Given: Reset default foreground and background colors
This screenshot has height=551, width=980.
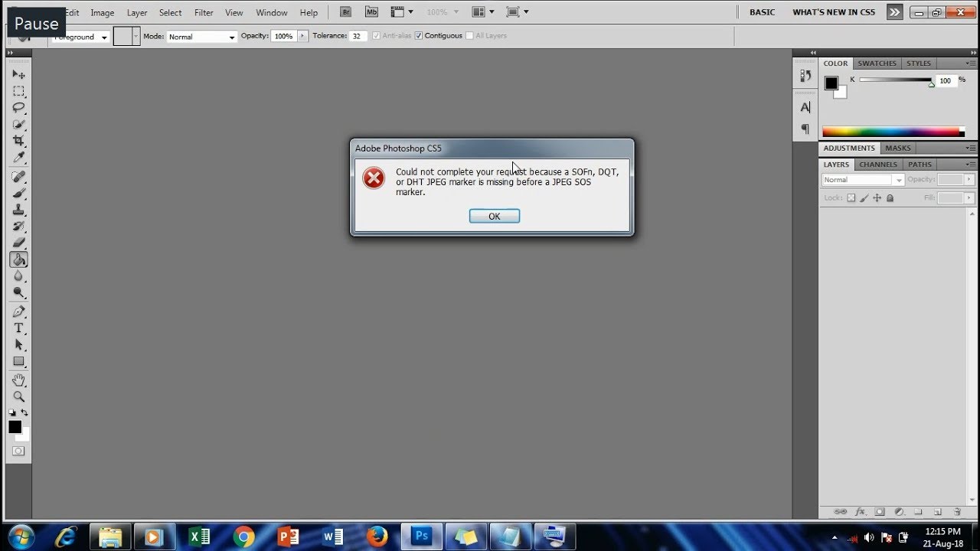Looking at the screenshot, I should [12, 412].
